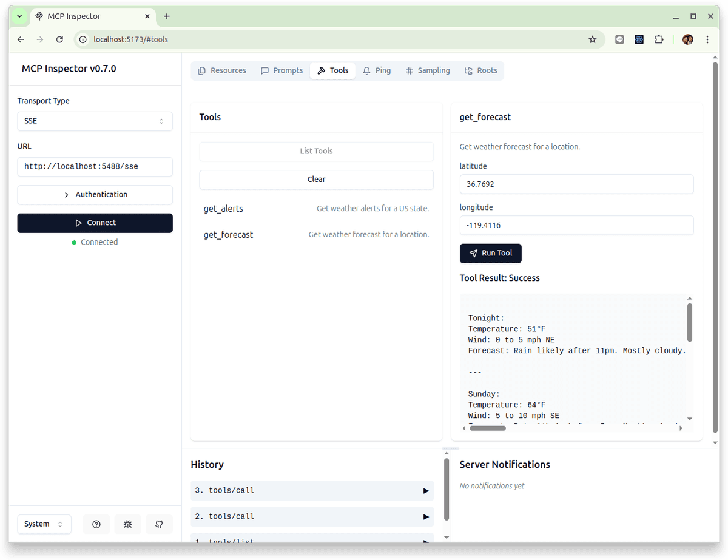This screenshot has height=560, width=728.
Task: Edit the longitude input field
Action: [576, 225]
